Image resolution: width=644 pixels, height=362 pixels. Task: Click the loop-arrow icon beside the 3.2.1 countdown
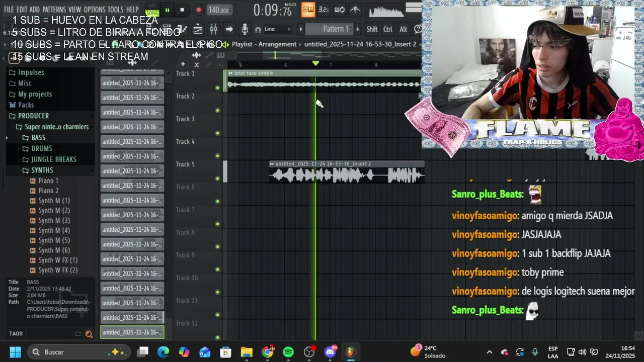(340, 10)
